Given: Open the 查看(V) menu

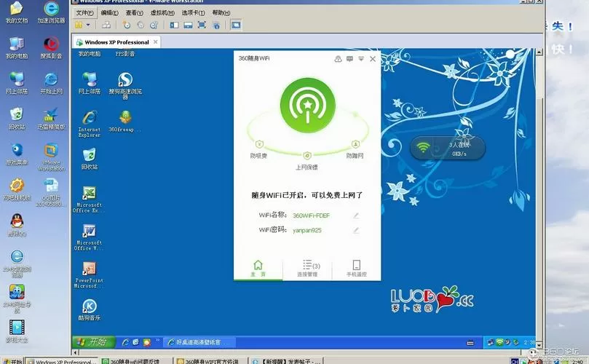Looking at the screenshot, I should tap(134, 13).
